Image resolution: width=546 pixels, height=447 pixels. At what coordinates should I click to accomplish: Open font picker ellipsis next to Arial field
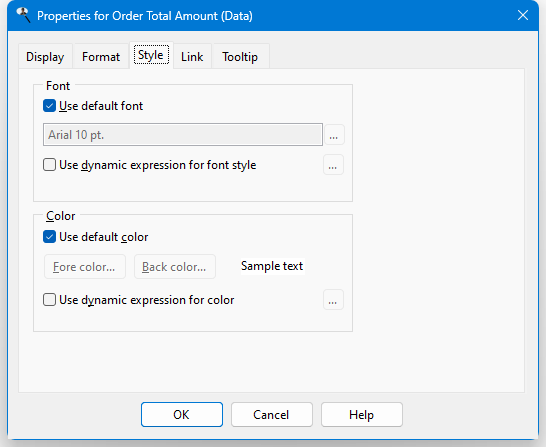[334, 135]
